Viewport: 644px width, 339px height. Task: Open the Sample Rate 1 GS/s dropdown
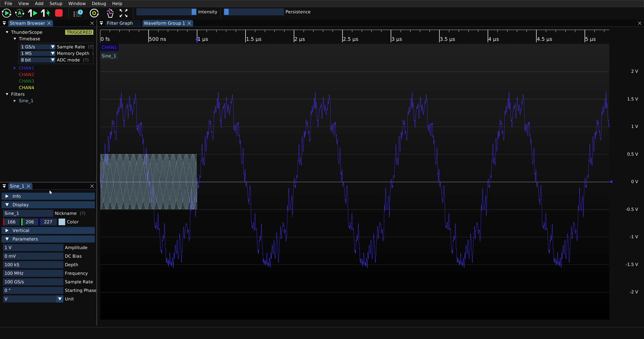click(x=37, y=47)
